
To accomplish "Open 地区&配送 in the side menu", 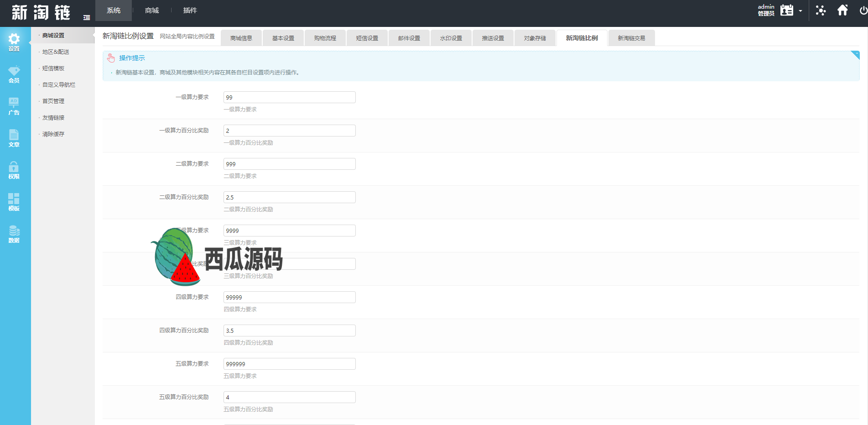I will (56, 52).
